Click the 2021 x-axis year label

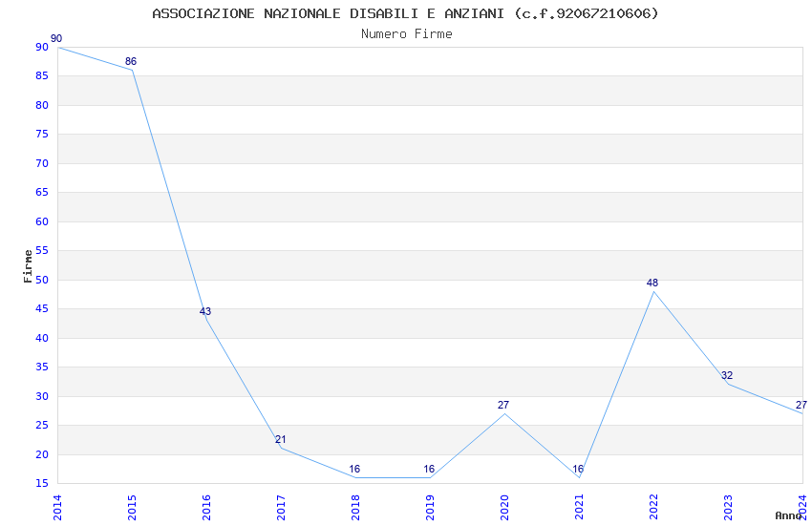click(x=579, y=507)
